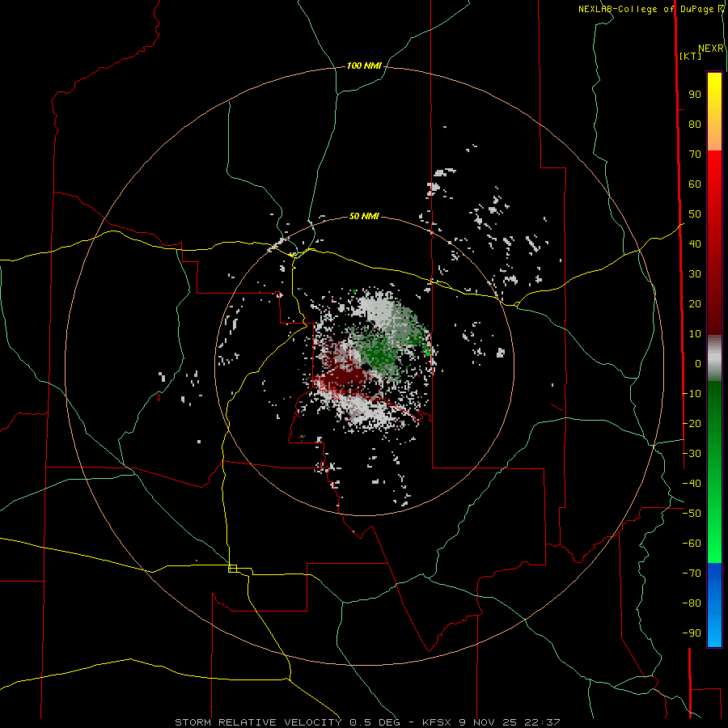The width and height of the screenshot is (728, 728).
Task: Click the 10 scale label
Action: (695, 334)
